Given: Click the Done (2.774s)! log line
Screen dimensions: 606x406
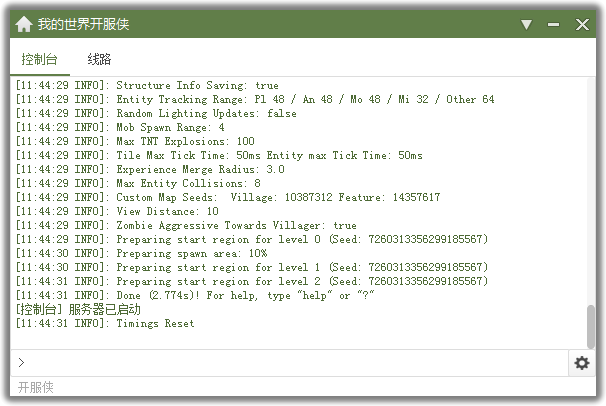Looking at the screenshot, I should [195, 296].
